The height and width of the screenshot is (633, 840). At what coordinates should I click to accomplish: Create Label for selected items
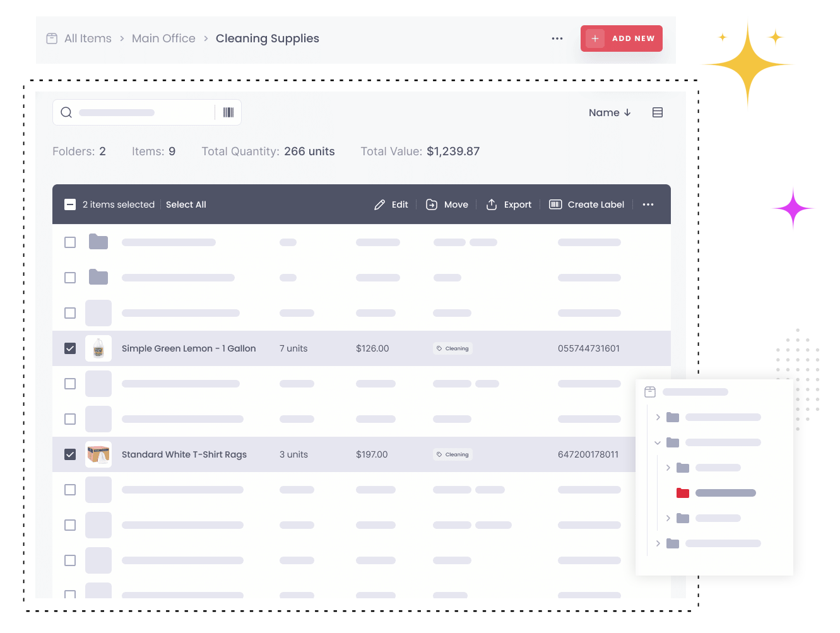(x=586, y=204)
